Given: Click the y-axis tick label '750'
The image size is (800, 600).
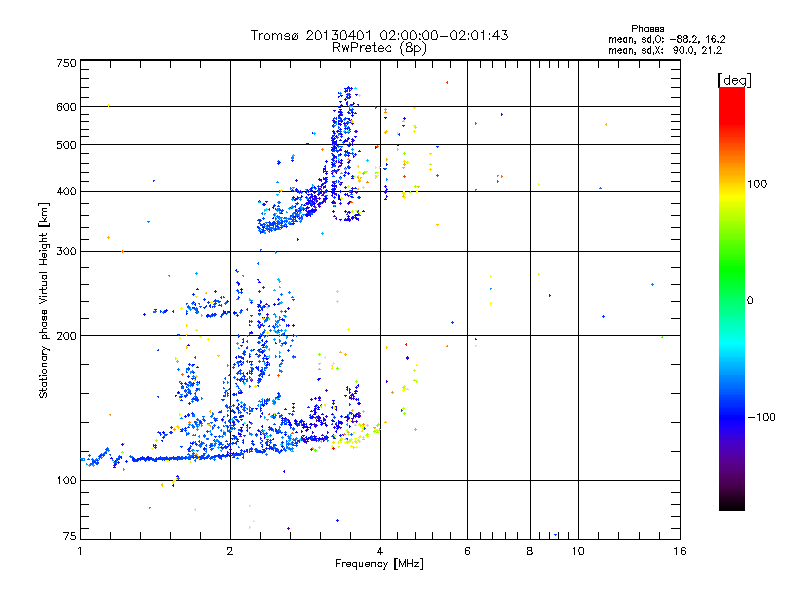Looking at the screenshot, I should click(x=66, y=63).
